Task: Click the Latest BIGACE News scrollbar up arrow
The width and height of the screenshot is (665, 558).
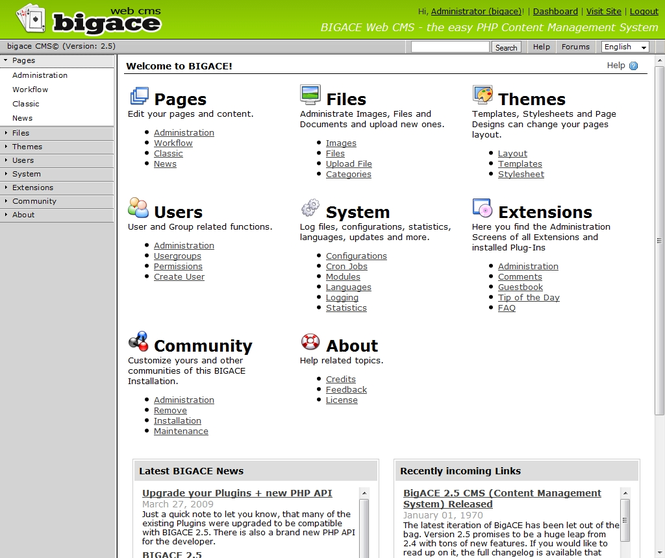Action: [364, 493]
